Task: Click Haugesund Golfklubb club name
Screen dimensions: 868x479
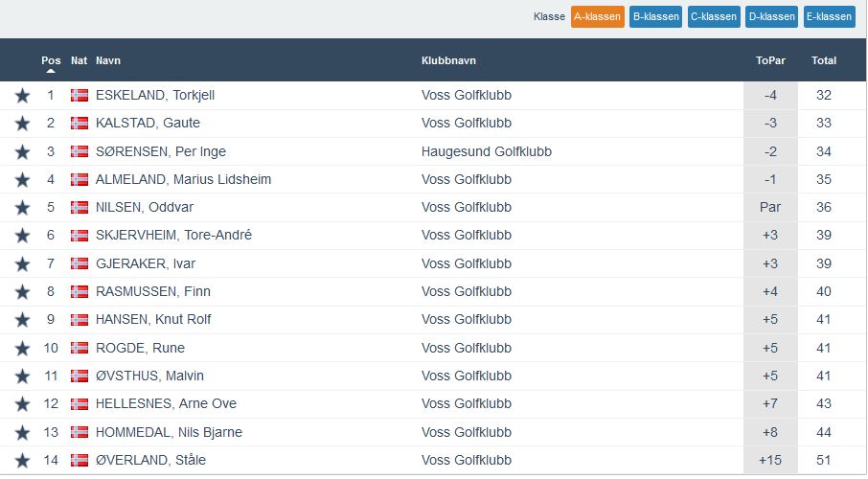Action: 486,151
